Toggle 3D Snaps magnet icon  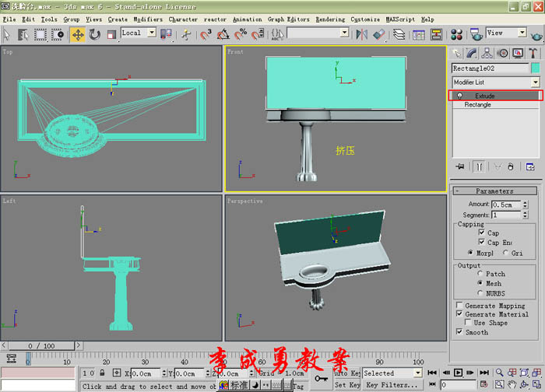(x=206, y=34)
